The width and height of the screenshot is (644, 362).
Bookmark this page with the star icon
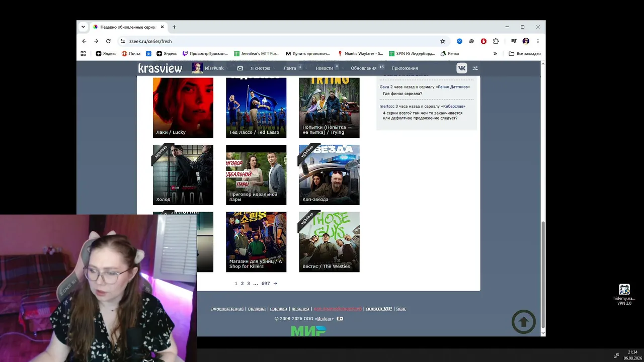pos(443,41)
